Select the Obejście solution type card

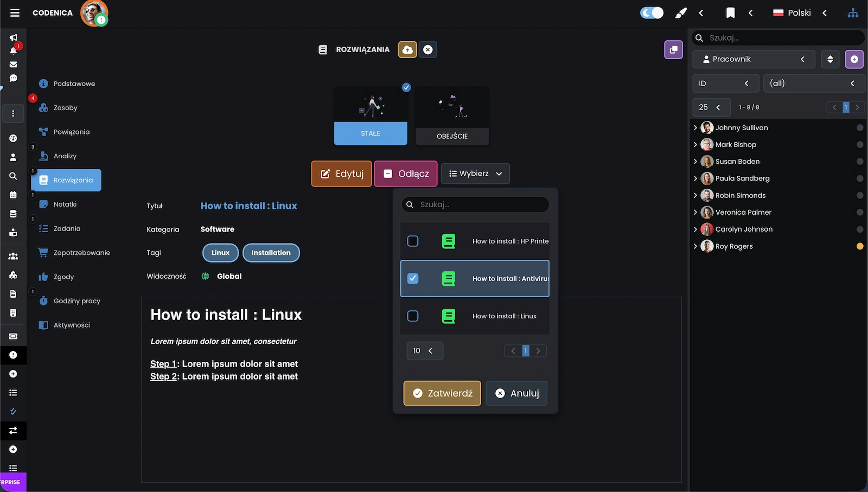[x=452, y=116]
